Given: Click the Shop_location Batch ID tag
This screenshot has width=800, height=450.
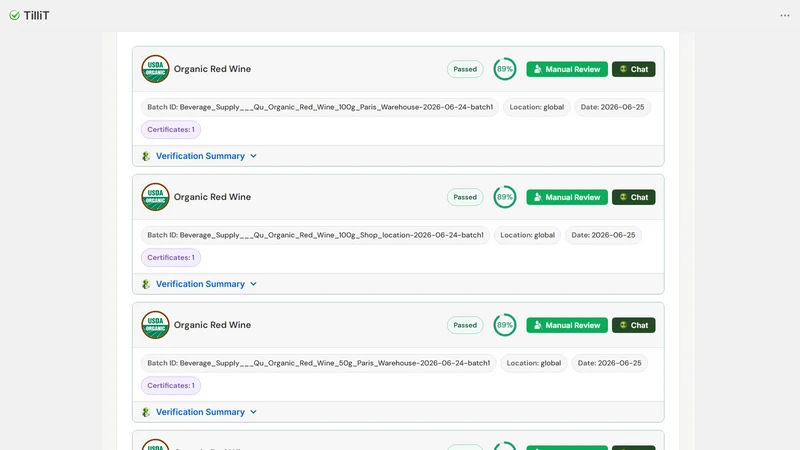Looking at the screenshot, I should [x=315, y=235].
